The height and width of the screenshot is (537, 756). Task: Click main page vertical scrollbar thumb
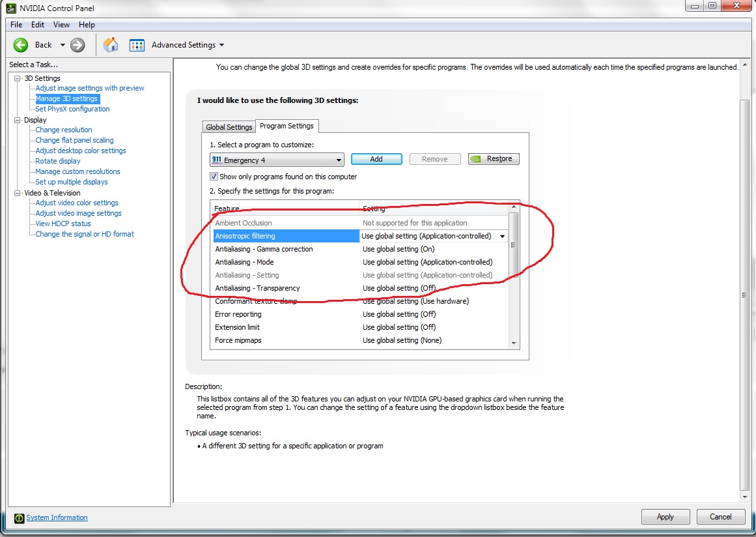744,295
